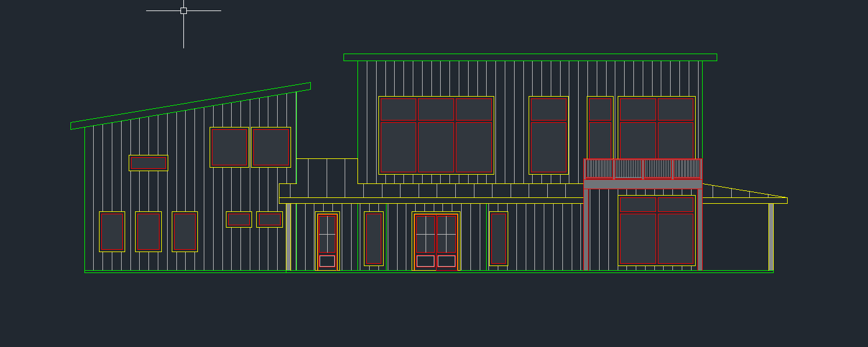
Task: Click the crosshair cursor pickbox square
Action: 183,10
